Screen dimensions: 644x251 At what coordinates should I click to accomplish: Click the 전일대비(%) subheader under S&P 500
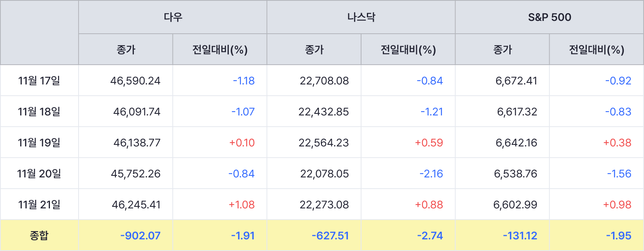596,50
